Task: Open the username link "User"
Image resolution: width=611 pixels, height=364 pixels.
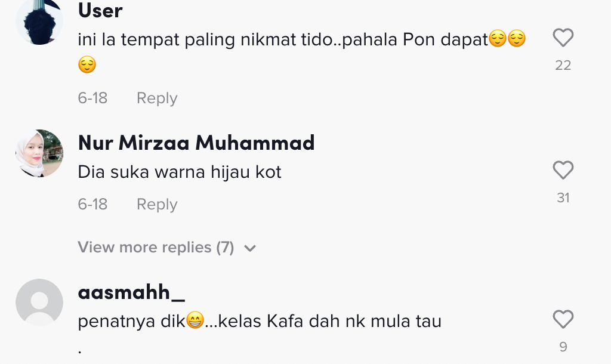Action: 100,10
